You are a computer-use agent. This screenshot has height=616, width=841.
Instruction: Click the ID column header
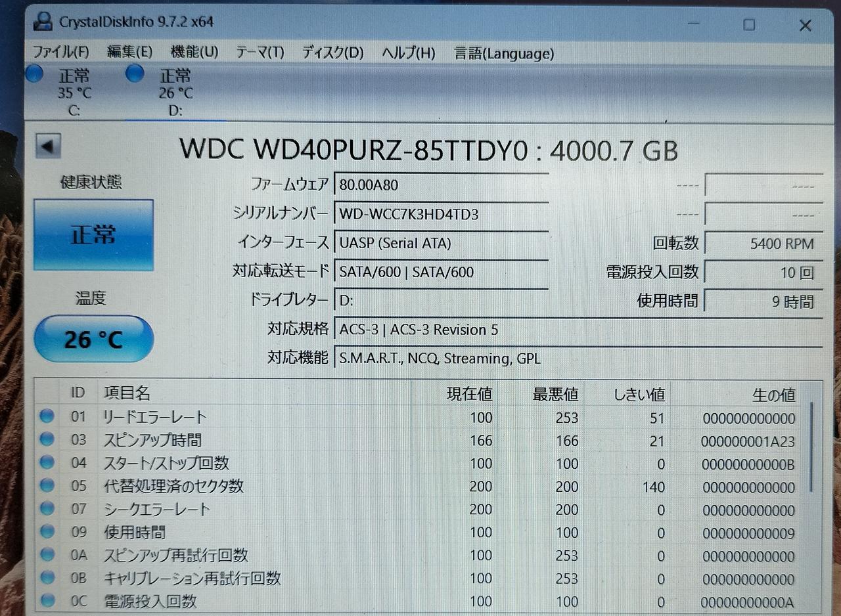78,393
